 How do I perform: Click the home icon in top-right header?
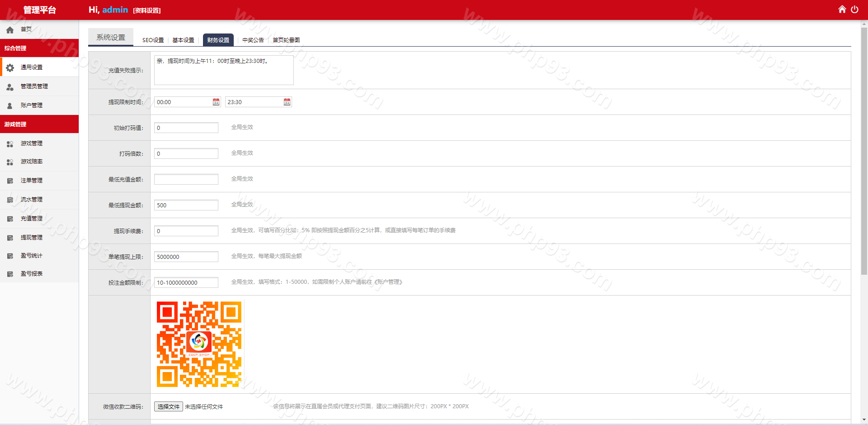pos(842,10)
